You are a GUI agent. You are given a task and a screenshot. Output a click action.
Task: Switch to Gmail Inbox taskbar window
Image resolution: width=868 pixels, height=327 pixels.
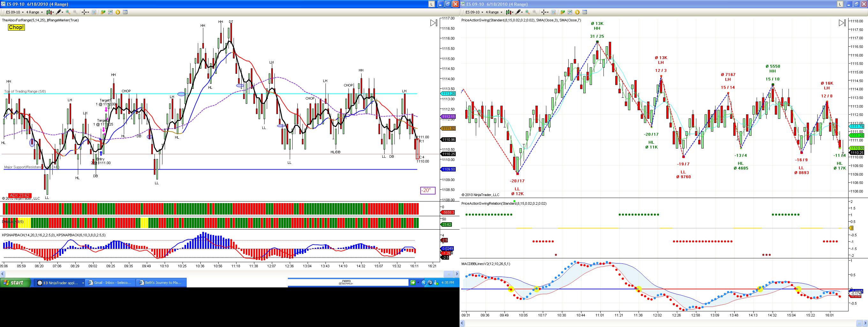coord(110,283)
